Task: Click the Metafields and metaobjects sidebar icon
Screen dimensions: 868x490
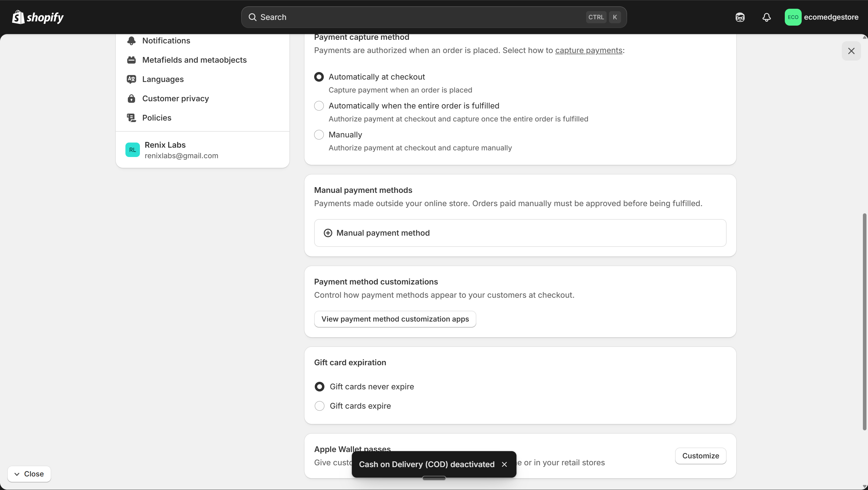Action: [x=132, y=60]
